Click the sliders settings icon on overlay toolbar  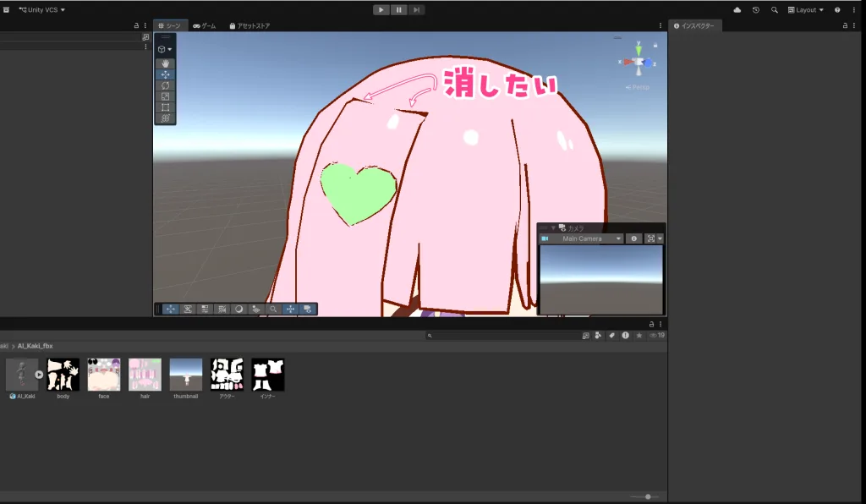[205, 310]
